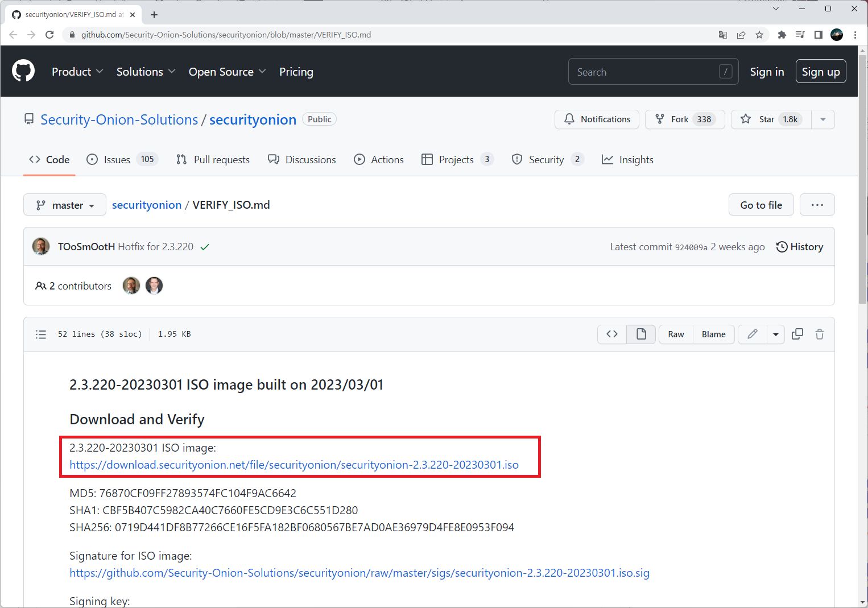Open the securityonion repository title link

click(x=253, y=119)
